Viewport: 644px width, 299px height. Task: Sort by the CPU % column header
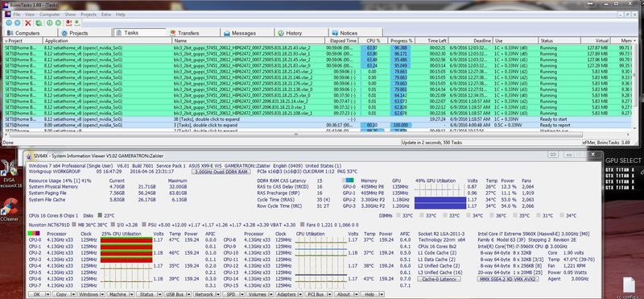tap(373, 41)
